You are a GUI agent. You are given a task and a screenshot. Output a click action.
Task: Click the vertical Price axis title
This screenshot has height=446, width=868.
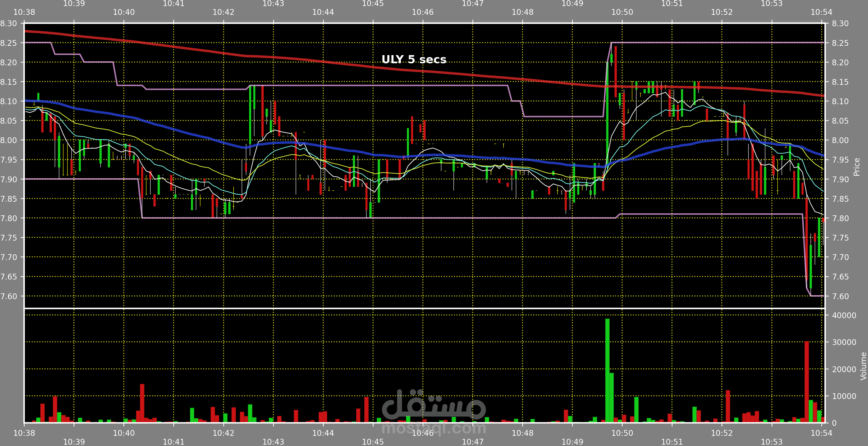[856, 167]
